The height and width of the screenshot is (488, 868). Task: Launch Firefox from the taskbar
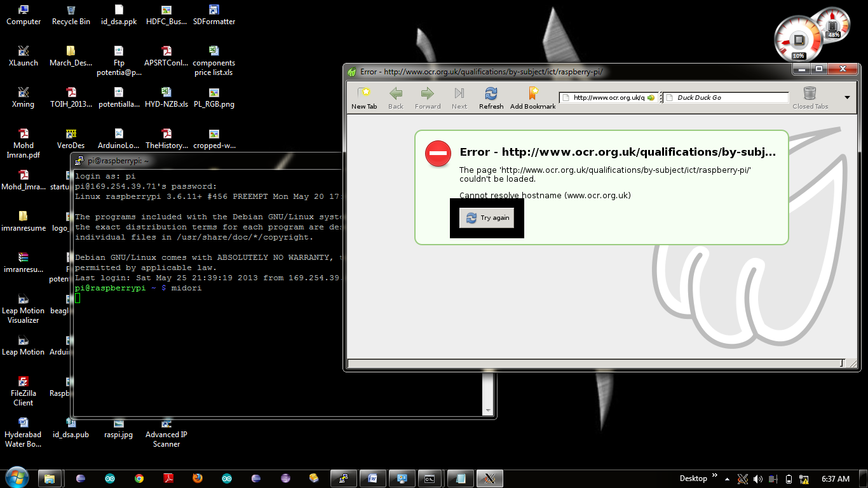click(198, 478)
